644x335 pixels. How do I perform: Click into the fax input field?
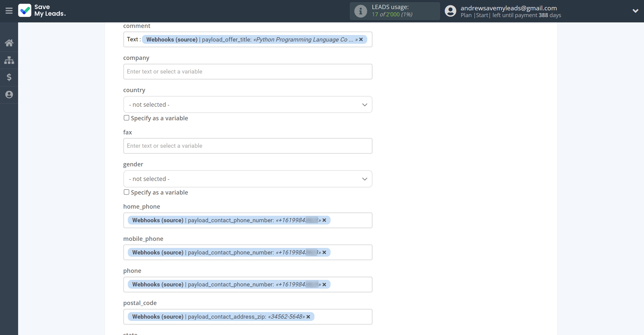click(248, 146)
